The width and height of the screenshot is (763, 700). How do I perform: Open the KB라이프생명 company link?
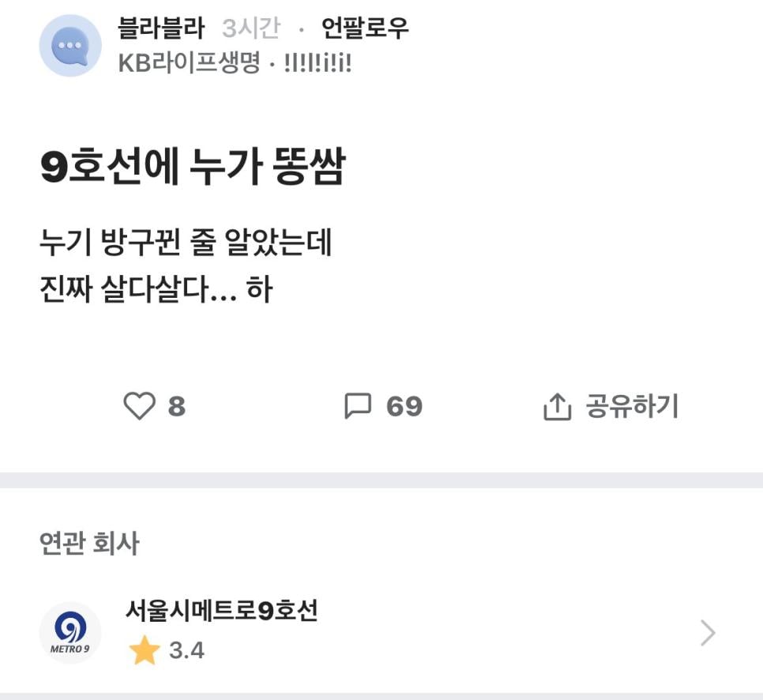pos(189,63)
